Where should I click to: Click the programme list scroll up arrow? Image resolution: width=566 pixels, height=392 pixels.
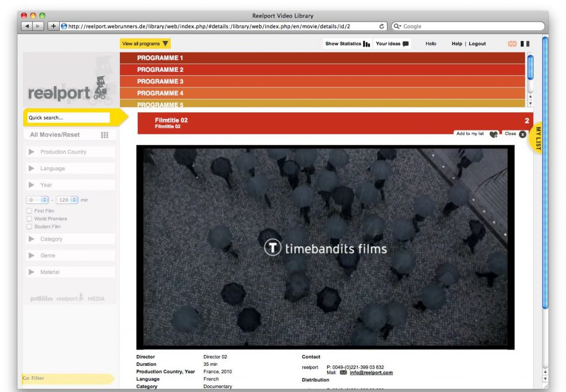click(530, 96)
